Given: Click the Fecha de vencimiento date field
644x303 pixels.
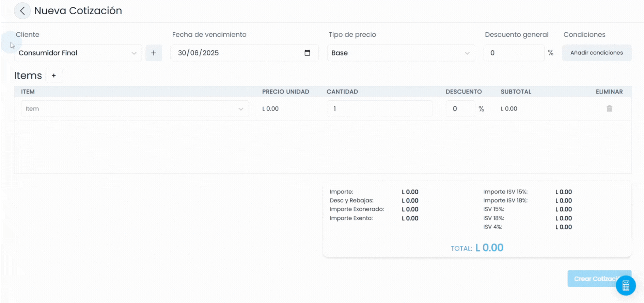Looking at the screenshot, I should [x=245, y=53].
